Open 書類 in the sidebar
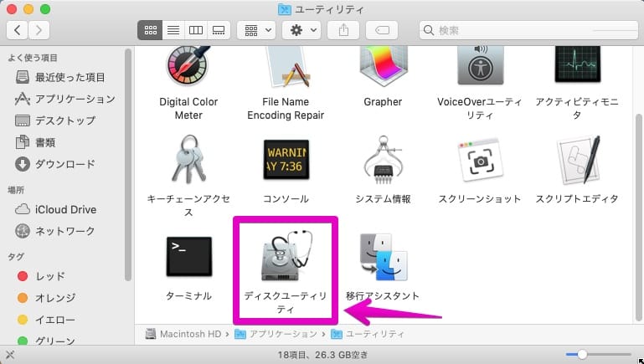 (x=35, y=142)
